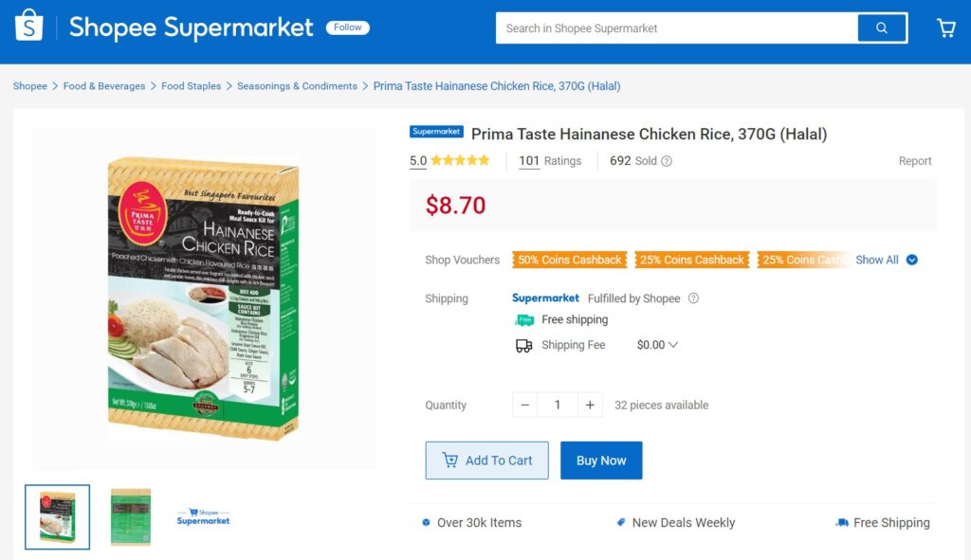Image resolution: width=971 pixels, height=560 pixels.
Task: Click the help icon beside Sold
Action: pos(667,161)
